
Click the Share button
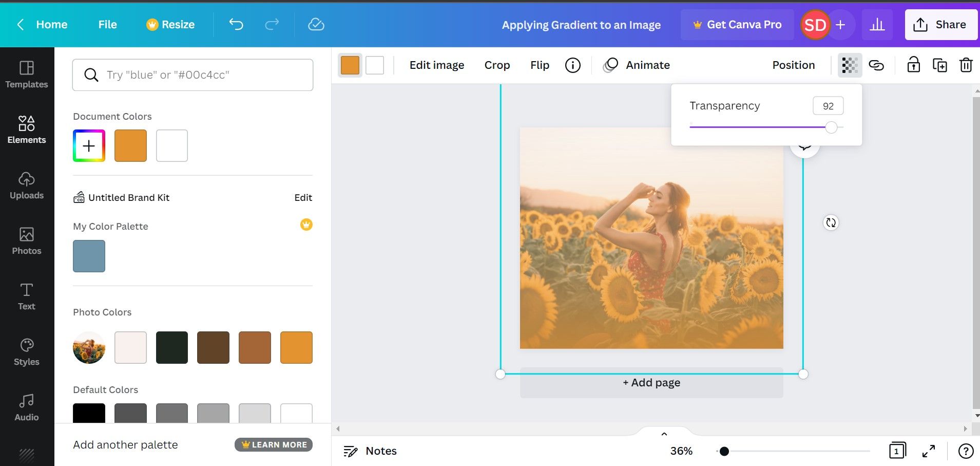click(941, 25)
